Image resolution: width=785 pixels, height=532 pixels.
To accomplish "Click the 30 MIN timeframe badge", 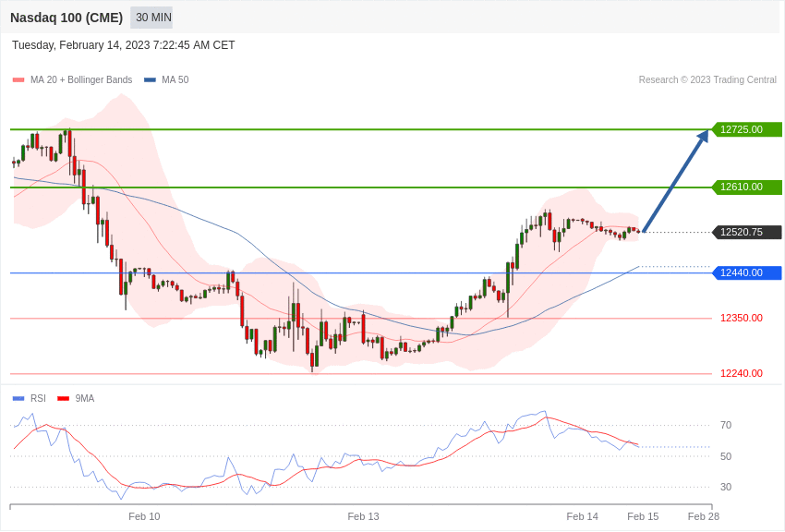I will pos(151,18).
